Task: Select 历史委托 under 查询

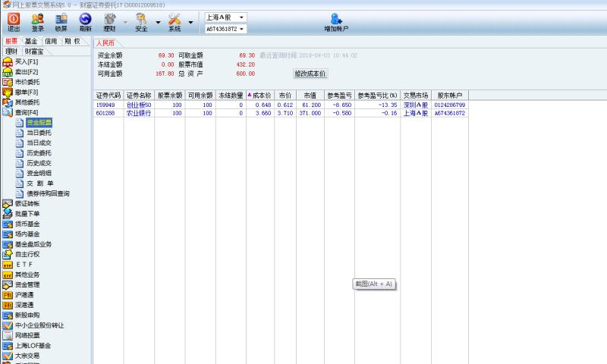Action: 39,152
